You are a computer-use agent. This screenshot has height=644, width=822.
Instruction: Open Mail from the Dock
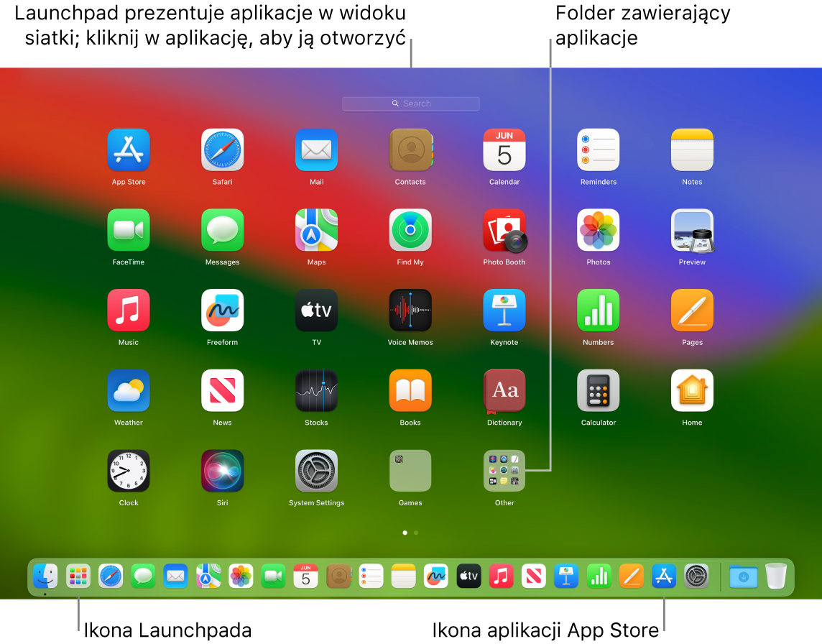(x=175, y=576)
